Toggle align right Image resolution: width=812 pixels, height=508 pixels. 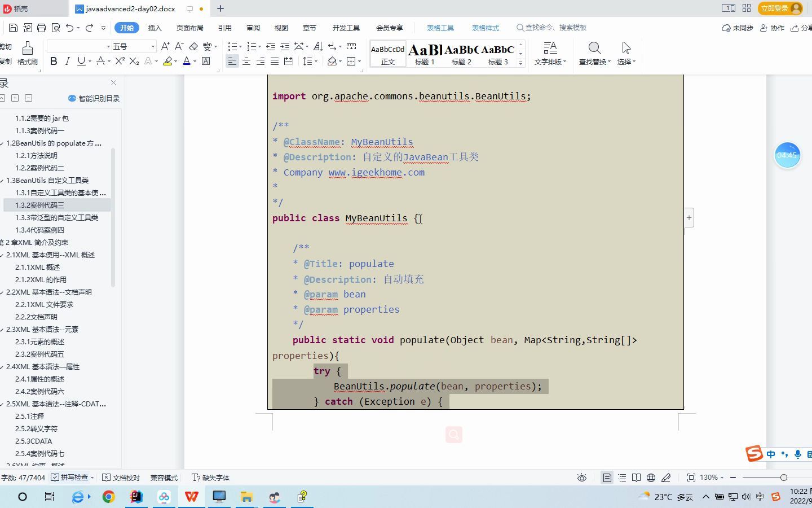point(261,61)
